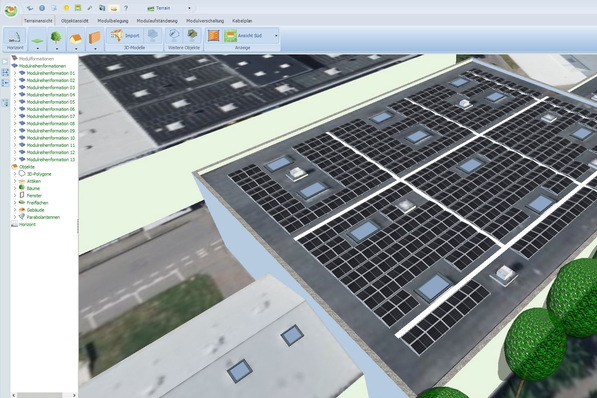
Task: Select the Objekte tree node
Action: [27, 167]
